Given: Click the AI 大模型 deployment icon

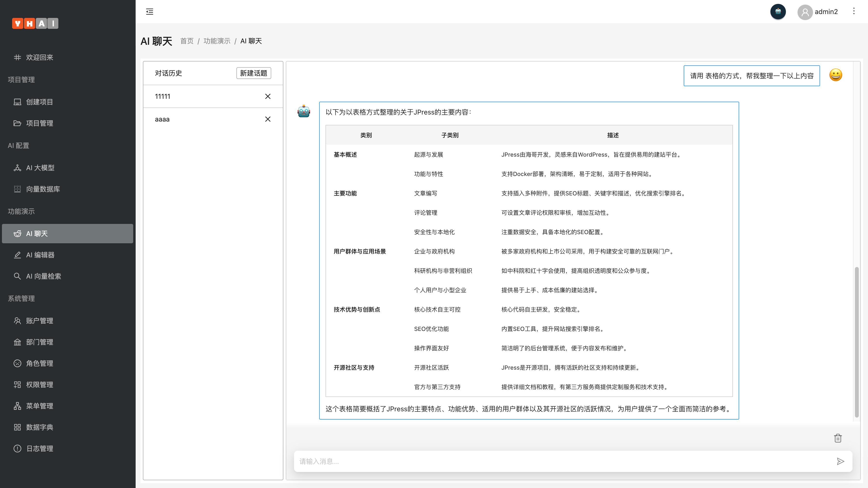Looking at the screenshot, I should point(17,168).
